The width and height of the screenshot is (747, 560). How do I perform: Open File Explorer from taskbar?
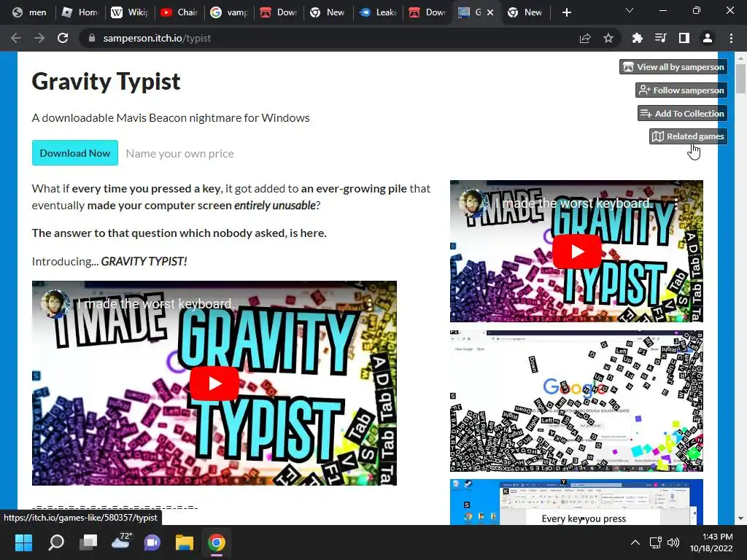[x=185, y=542]
